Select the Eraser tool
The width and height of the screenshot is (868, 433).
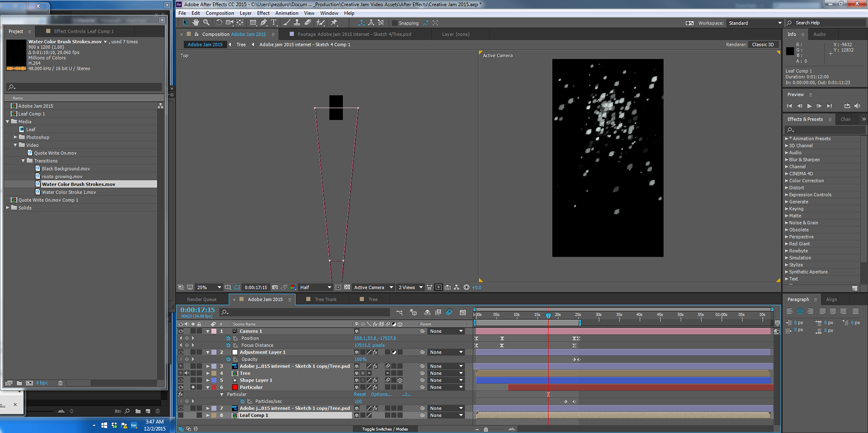point(308,23)
